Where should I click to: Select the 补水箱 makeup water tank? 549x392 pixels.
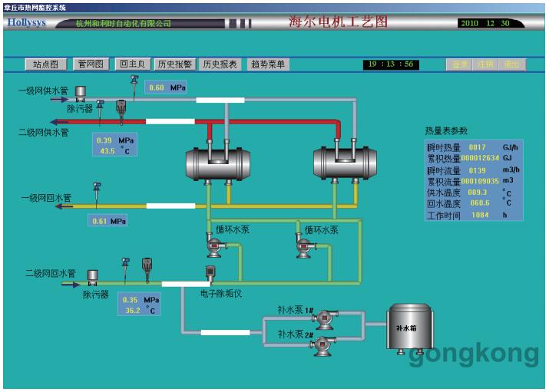coord(410,328)
